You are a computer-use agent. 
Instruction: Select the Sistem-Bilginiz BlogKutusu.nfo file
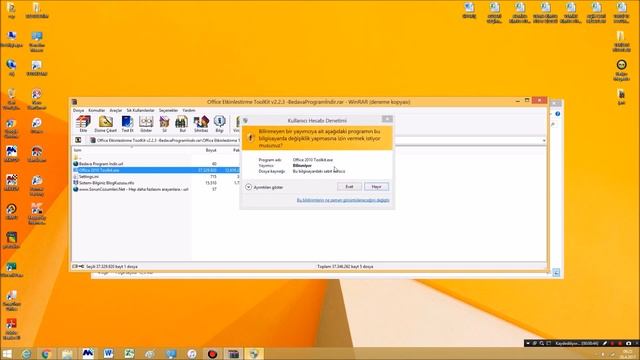(x=104, y=183)
